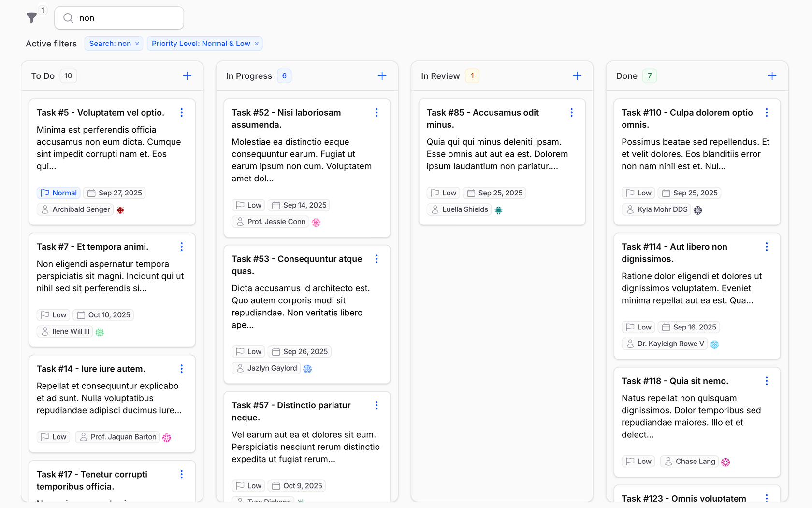Screen dimensions: 812x508
Task: Open Task #118 - Quia sit nemo card
Action: click(675, 381)
